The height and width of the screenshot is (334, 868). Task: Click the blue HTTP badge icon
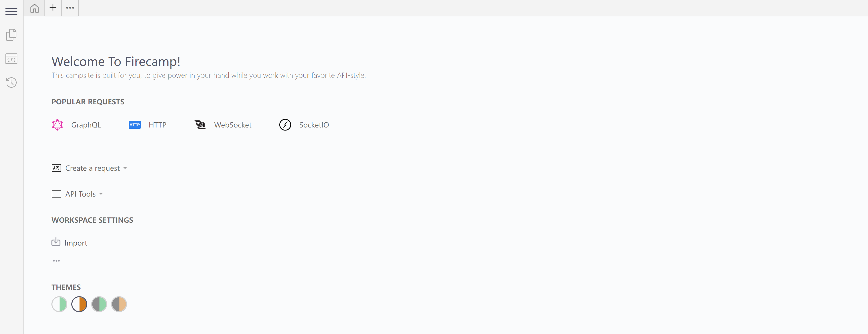point(134,125)
